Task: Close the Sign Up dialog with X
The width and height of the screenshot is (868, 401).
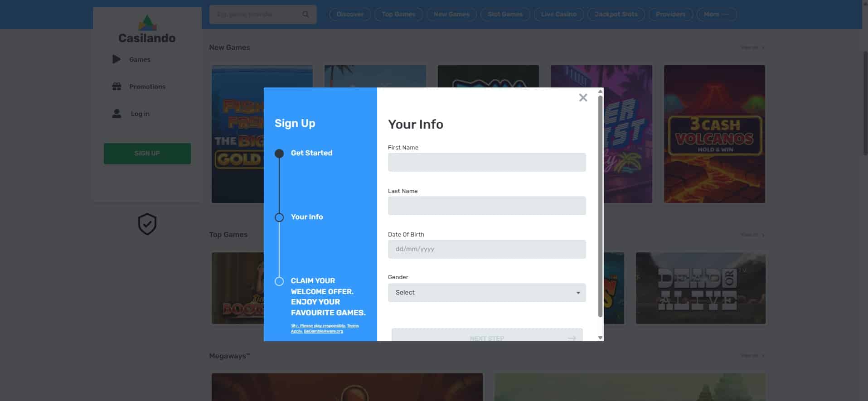Action: (x=583, y=97)
